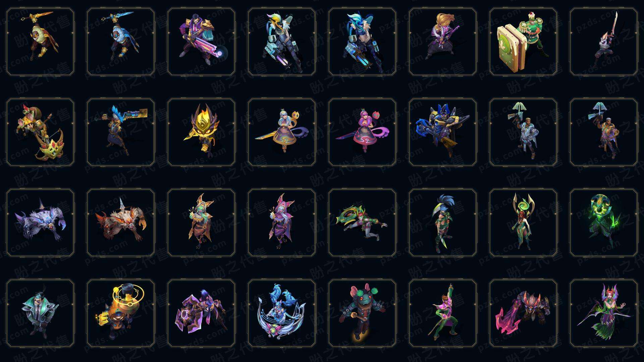Image resolution: width=644 pixels, height=362 pixels.
Task: Choose the blue and yellow mech knight
Action: pyautogui.click(x=443, y=132)
